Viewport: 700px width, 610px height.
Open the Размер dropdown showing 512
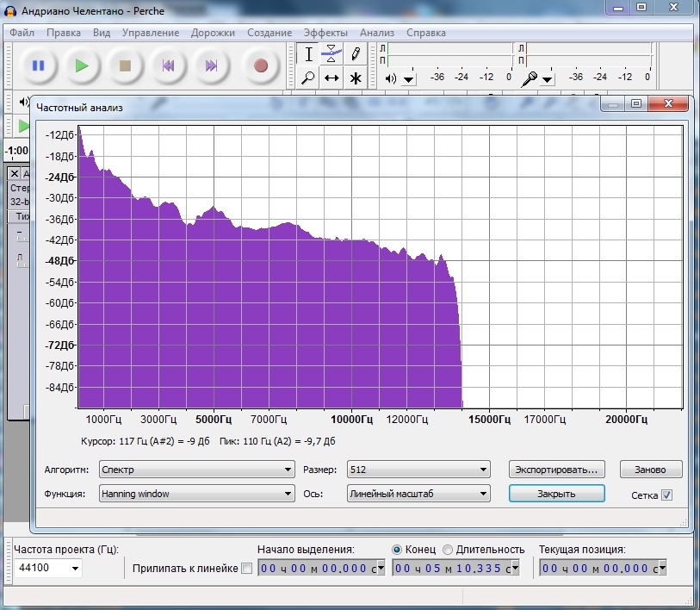(418, 470)
